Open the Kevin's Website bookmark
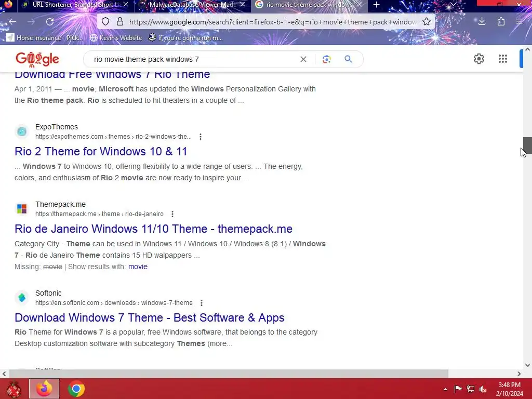532x399 pixels. tap(116, 37)
